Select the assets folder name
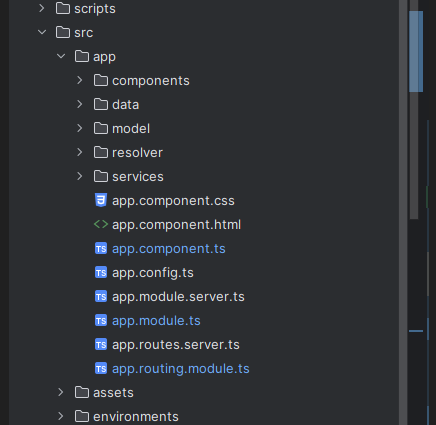Viewport: 436px width, 425px height. 113,393
